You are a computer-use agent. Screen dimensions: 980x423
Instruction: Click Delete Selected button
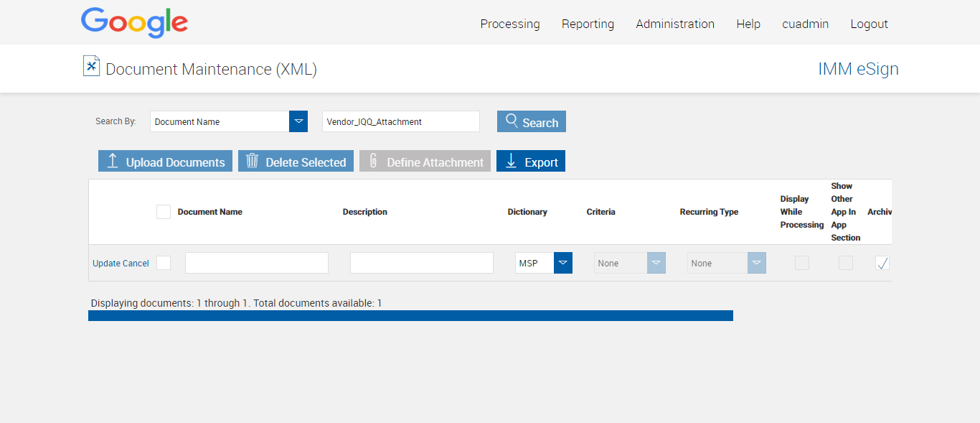(x=296, y=161)
